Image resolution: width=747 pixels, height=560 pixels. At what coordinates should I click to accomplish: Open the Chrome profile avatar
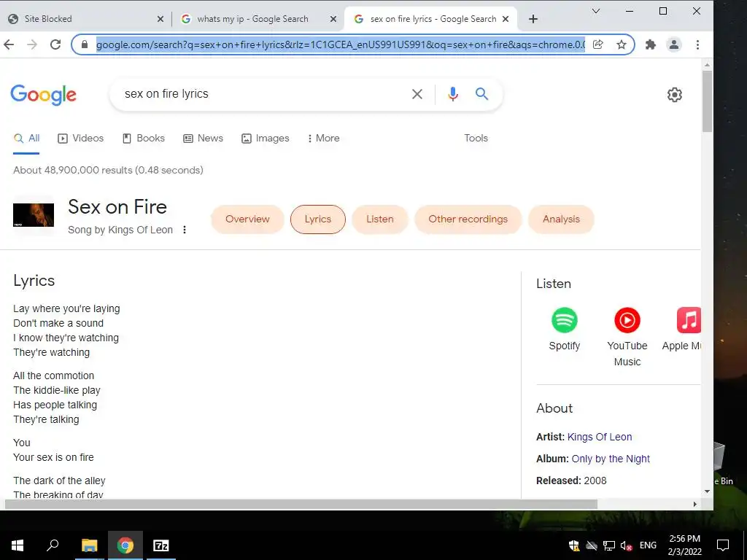click(x=673, y=44)
